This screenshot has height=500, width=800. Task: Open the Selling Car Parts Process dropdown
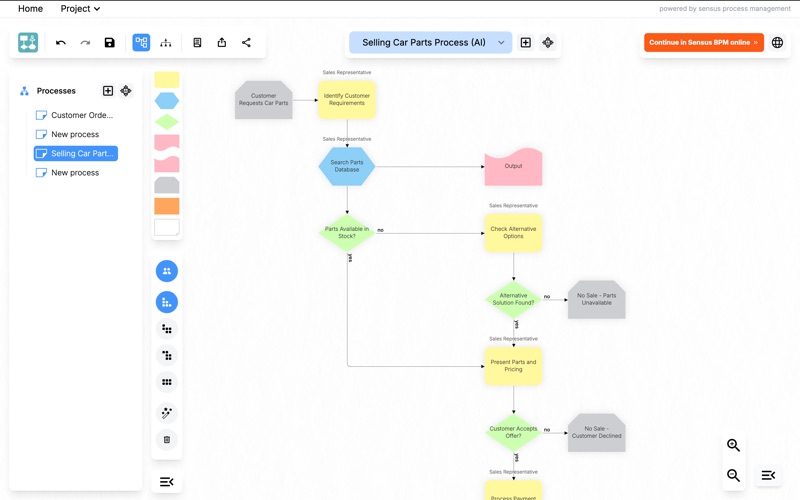coord(430,42)
